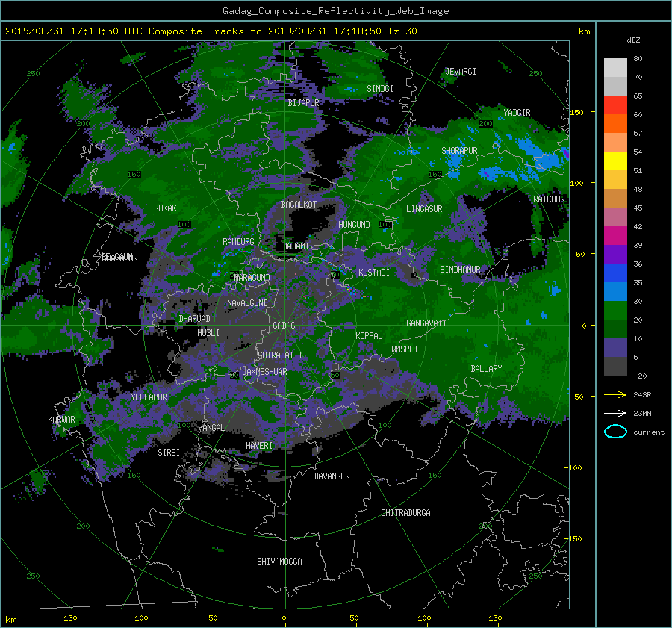Click the HANGAL city label
This screenshot has width=672, height=628.
coord(211,427)
